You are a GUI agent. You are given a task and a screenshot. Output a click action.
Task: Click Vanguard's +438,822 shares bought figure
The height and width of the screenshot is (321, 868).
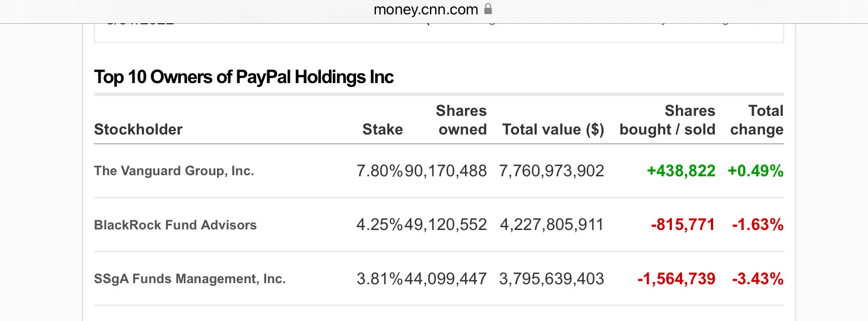[x=681, y=171]
